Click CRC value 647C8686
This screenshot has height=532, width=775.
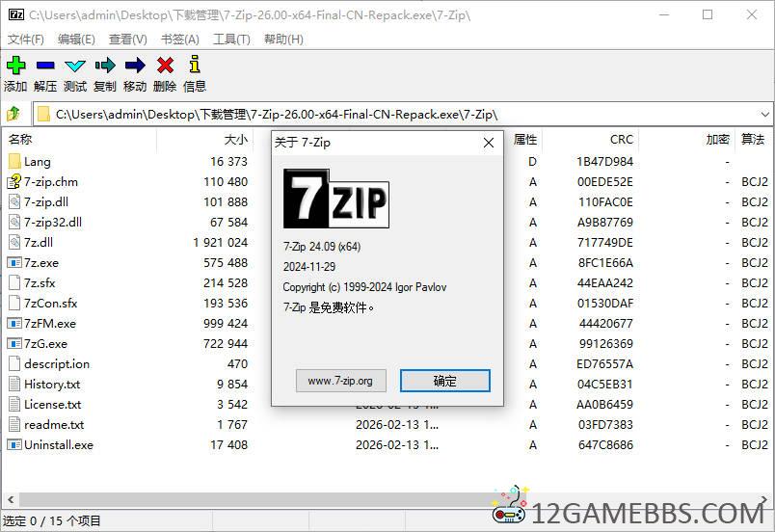click(605, 445)
